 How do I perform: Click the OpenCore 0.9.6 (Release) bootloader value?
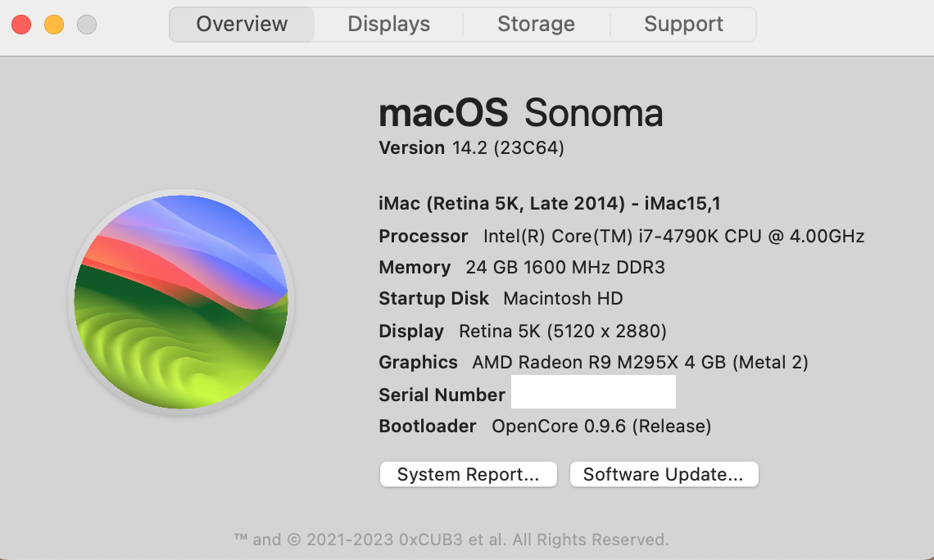601,427
